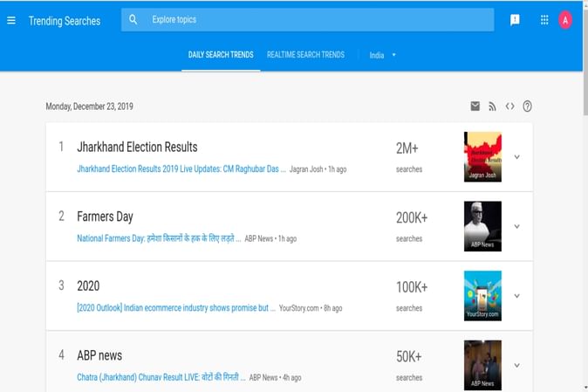Image resolution: width=588 pixels, height=392 pixels.
Task: Open the help question mark icon
Action: pyautogui.click(x=527, y=107)
